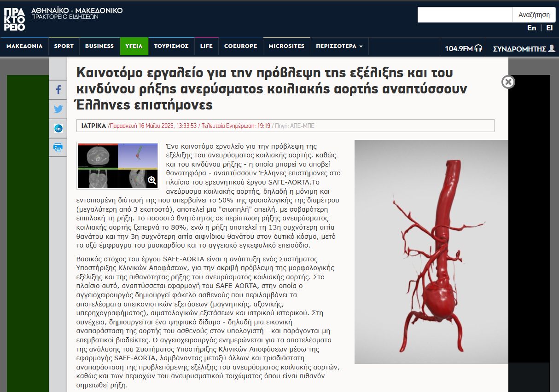This screenshot has width=559, height=392.
Task: Open the subscriber user icon
Action: pos(552,48)
